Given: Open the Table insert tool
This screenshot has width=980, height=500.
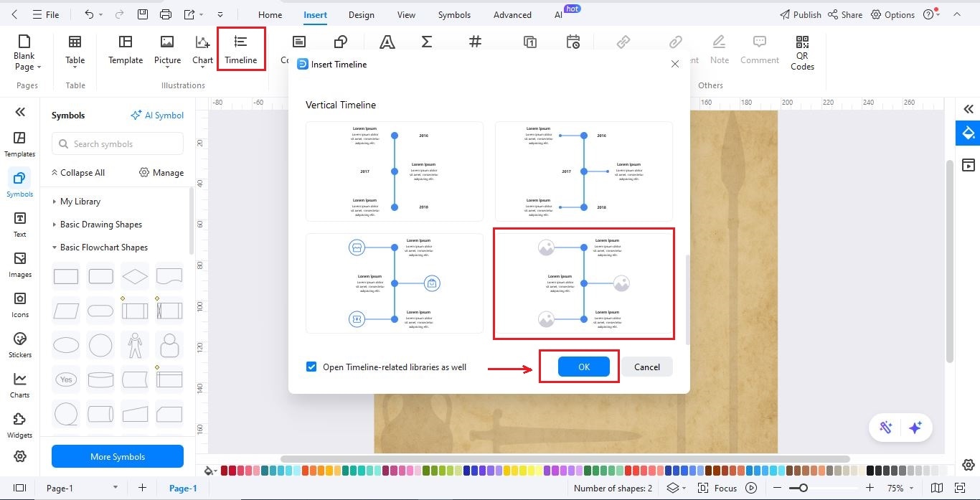Looking at the screenshot, I should pos(75,50).
